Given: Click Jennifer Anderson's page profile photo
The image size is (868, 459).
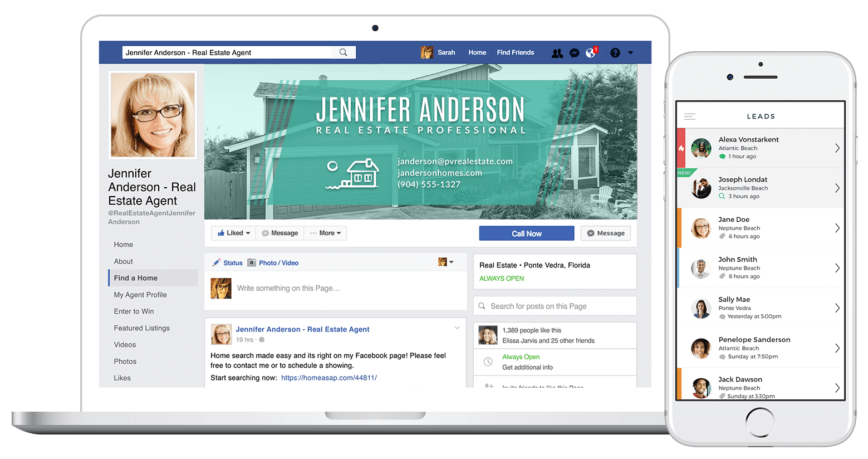Looking at the screenshot, I should coord(153,115).
